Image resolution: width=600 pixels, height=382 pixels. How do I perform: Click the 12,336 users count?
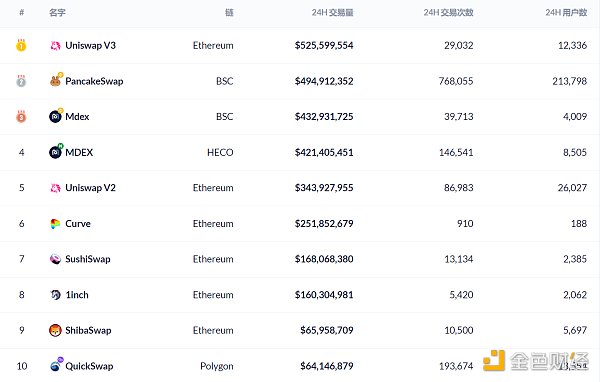(x=572, y=46)
